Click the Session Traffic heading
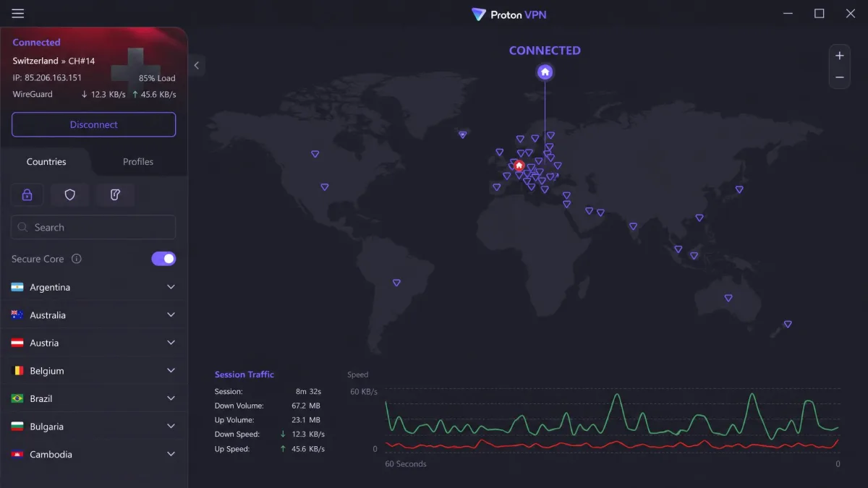This screenshot has width=868, height=488. tap(244, 374)
